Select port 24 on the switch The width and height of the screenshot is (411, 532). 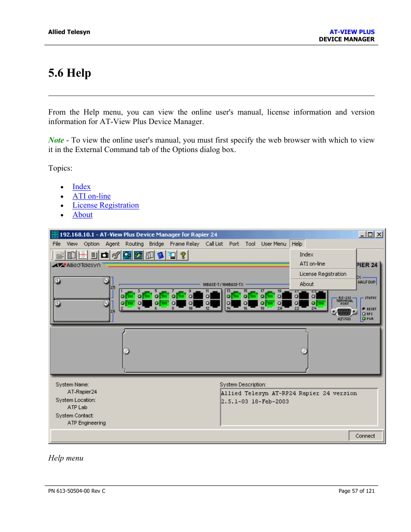point(321,303)
